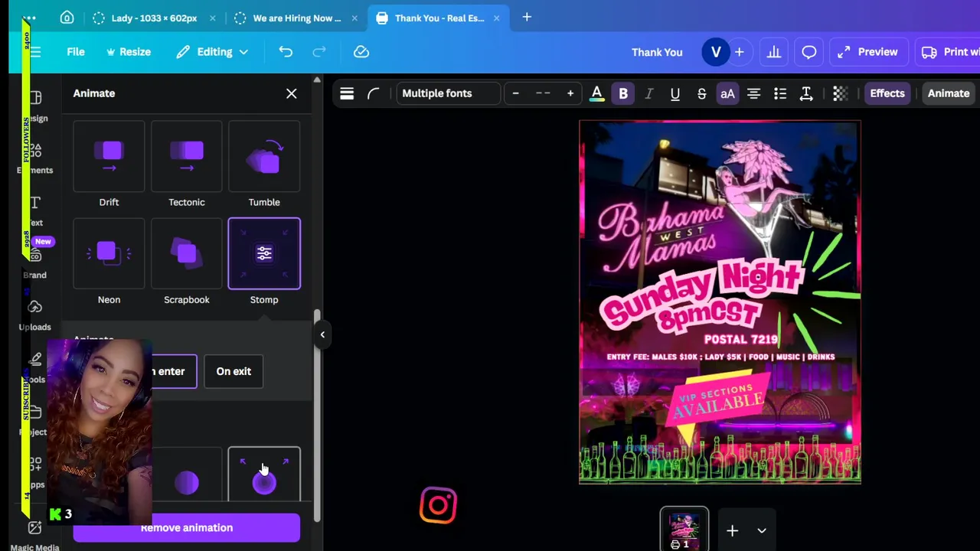Decrease font size with minus
The height and width of the screenshot is (551, 980).
[515, 93]
